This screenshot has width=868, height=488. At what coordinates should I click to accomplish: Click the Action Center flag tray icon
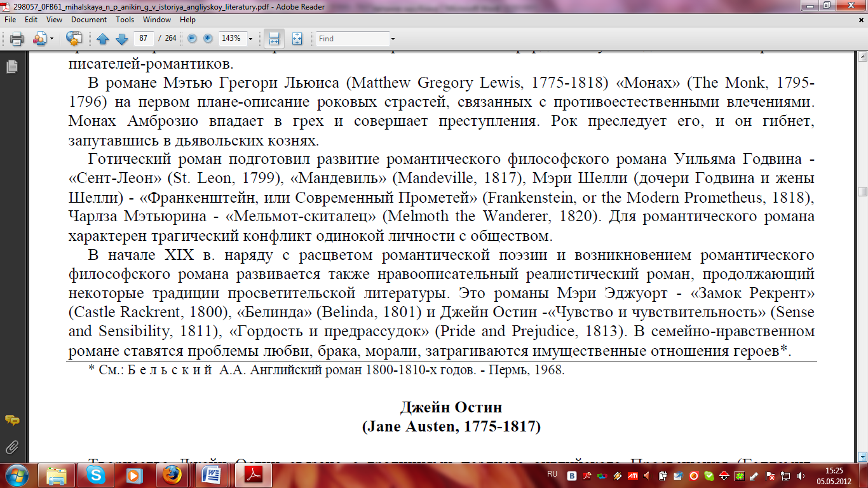click(770, 475)
